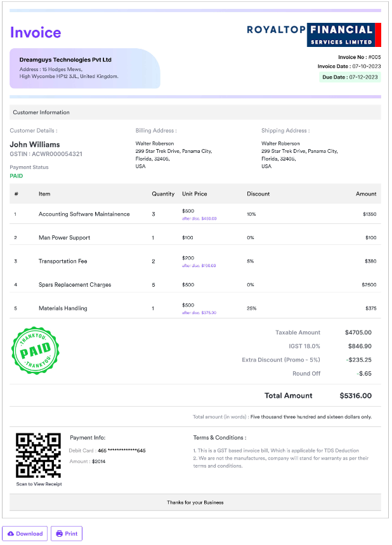Screen dimensions: 392x545
Task: Click the $2500 amount cell
Action: [369, 285]
